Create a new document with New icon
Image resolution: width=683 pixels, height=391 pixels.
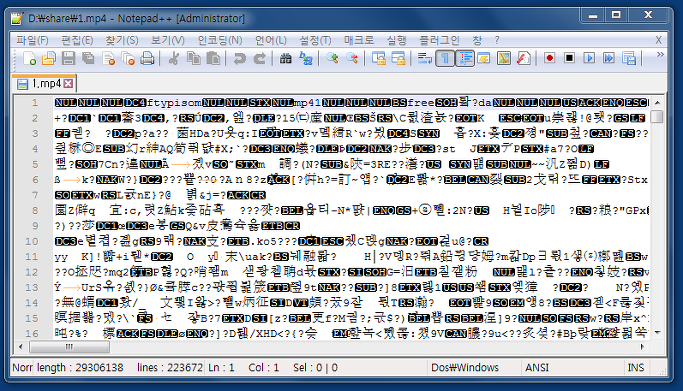click(29, 58)
